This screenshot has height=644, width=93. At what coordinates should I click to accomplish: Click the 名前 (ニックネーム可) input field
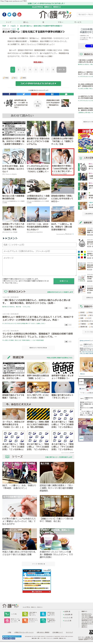pyautogui.click(x=38, y=245)
